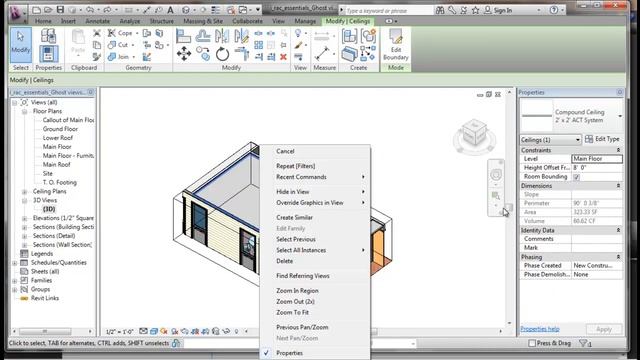The width and height of the screenshot is (640, 360).
Task: Open the Properties help link
Action: click(540, 329)
